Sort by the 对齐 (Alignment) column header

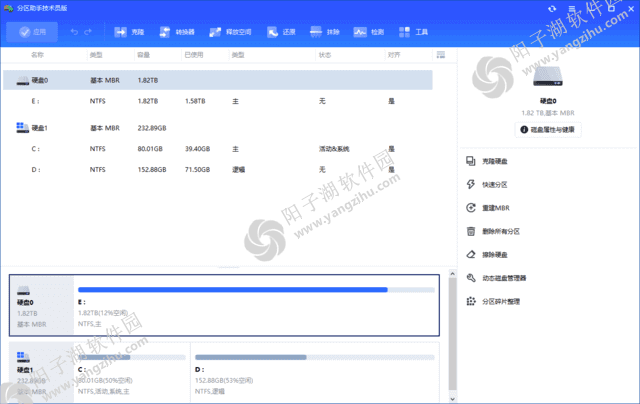(394, 55)
